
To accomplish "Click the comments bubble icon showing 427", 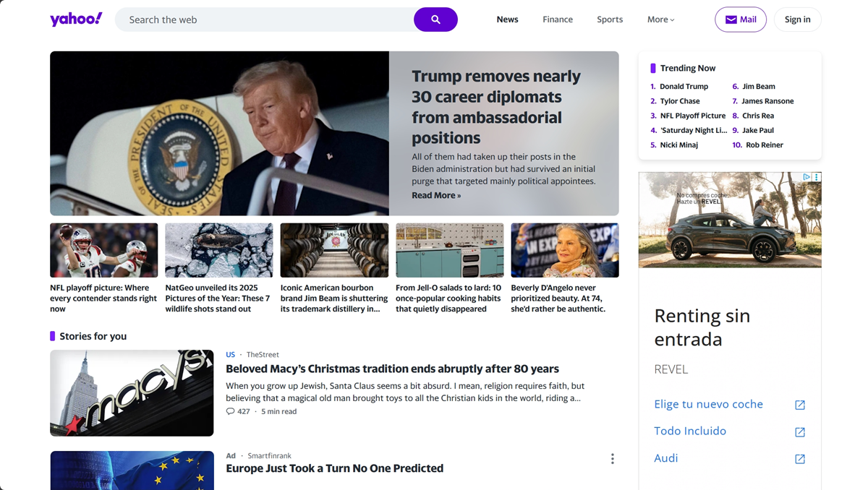I will click(230, 411).
